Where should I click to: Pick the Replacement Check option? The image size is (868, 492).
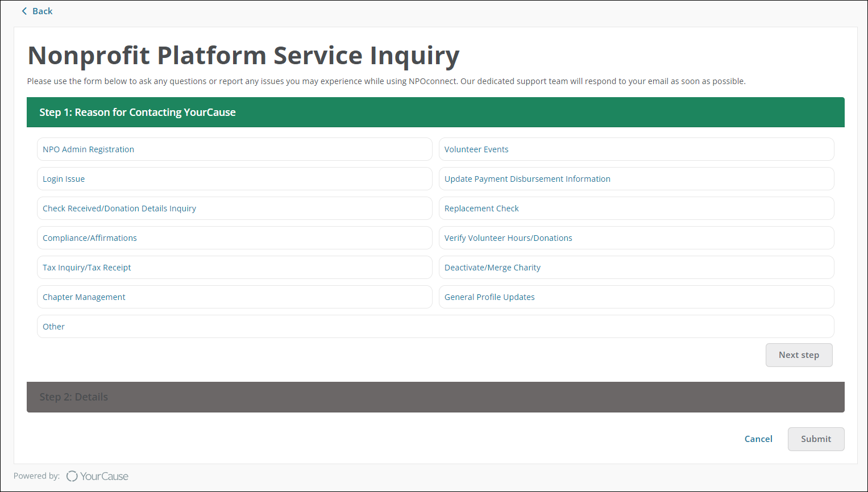coord(636,209)
